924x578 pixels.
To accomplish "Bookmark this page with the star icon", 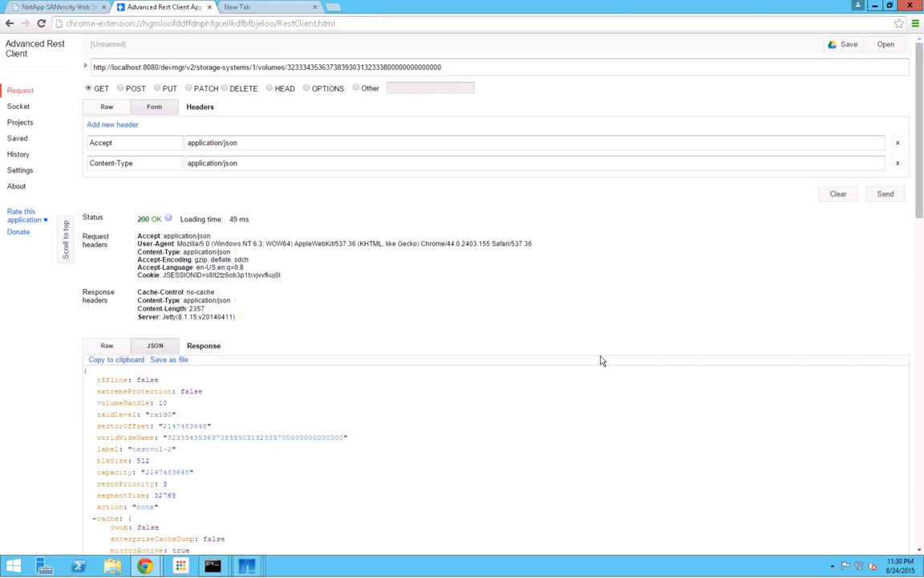I will [899, 23].
